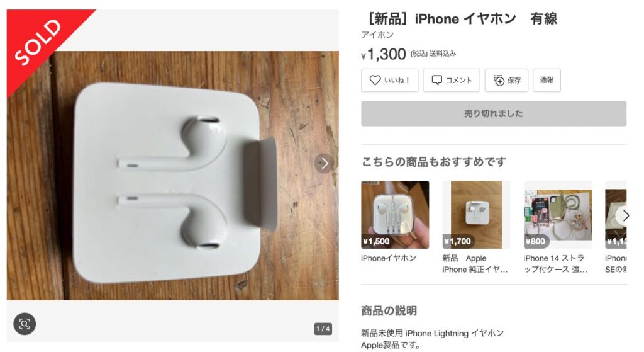644x352 pixels.
Task: Click the save list plus icon
Action: click(498, 80)
